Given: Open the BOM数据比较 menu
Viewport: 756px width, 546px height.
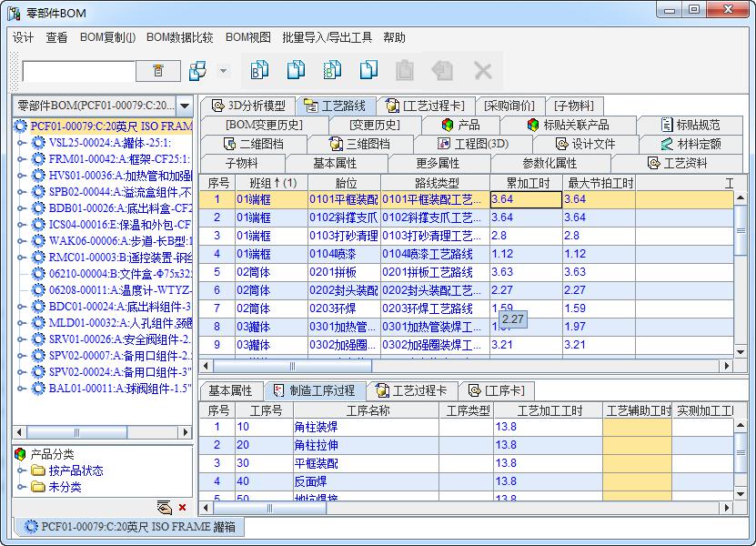Looking at the screenshot, I should coord(179,37).
